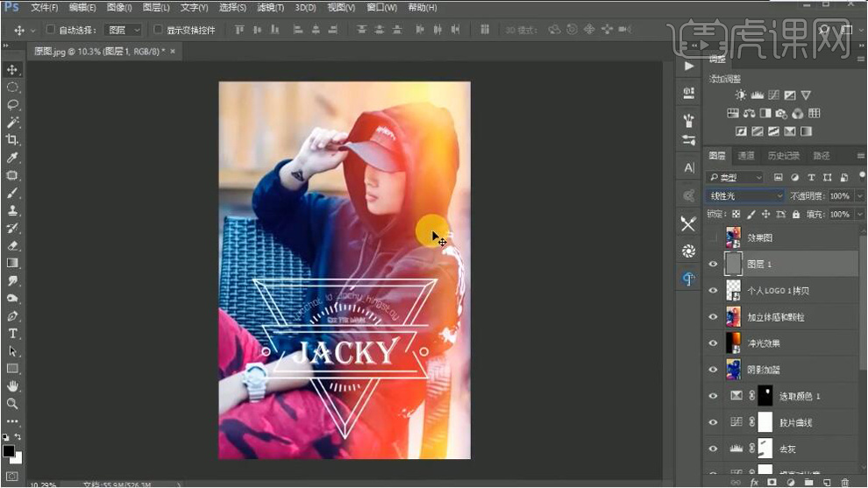
Task: Click the Invert adjustment icon
Action: 741,131
